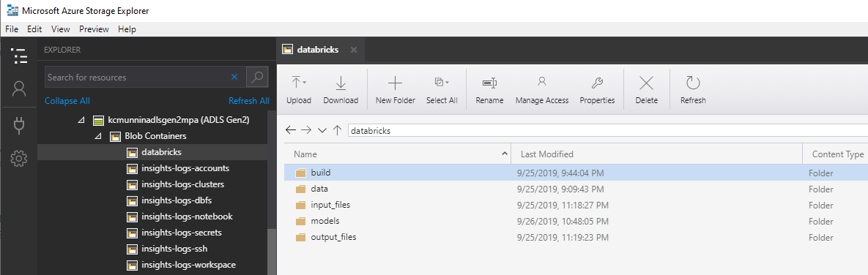
Task: Clear the search field with X
Action: pyautogui.click(x=234, y=78)
